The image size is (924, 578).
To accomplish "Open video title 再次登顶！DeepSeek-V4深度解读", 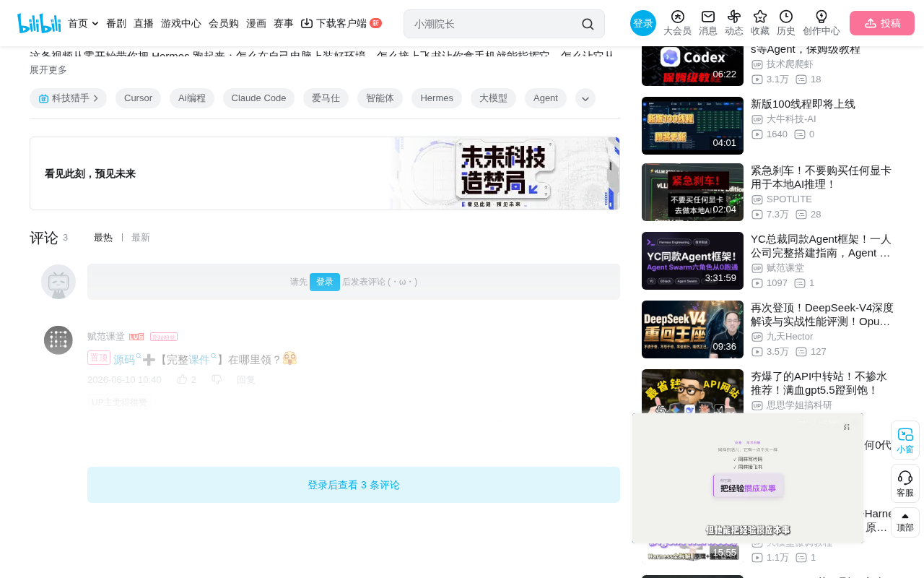I will pos(822,314).
